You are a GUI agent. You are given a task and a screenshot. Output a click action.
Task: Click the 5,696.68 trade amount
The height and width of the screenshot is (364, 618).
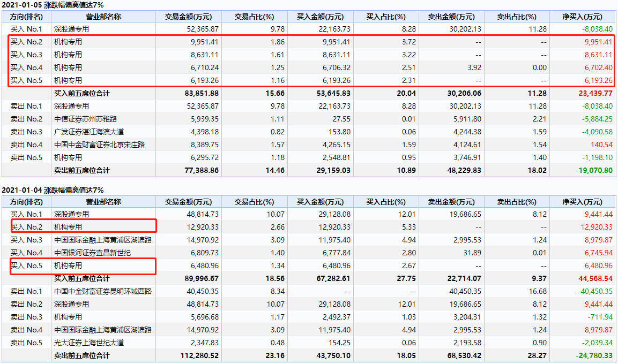click(x=205, y=317)
